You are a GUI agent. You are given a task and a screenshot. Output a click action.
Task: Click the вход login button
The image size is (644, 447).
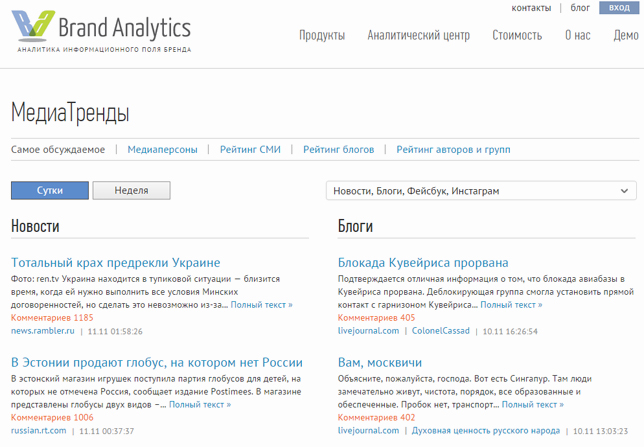619,8
